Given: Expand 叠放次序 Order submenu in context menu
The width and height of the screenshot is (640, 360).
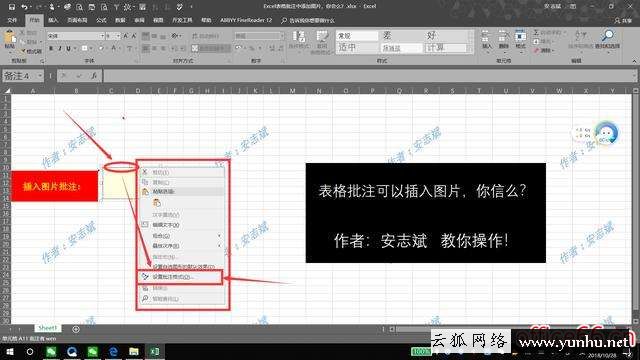Looking at the screenshot, I should 182,246.
